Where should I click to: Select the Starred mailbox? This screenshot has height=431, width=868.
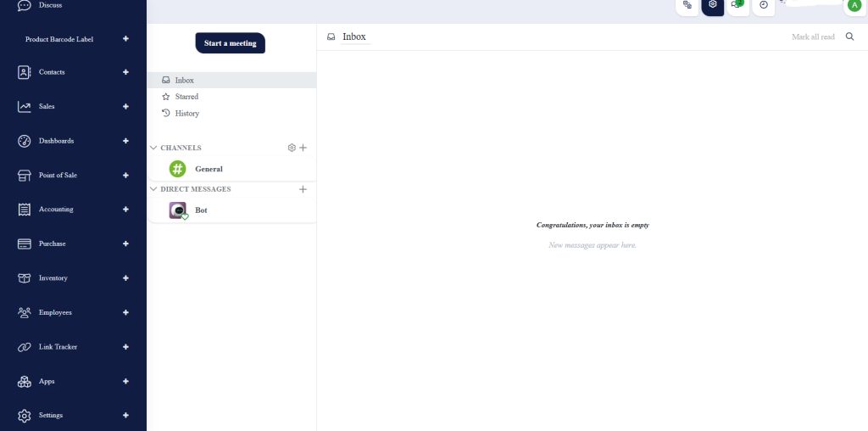coord(186,97)
